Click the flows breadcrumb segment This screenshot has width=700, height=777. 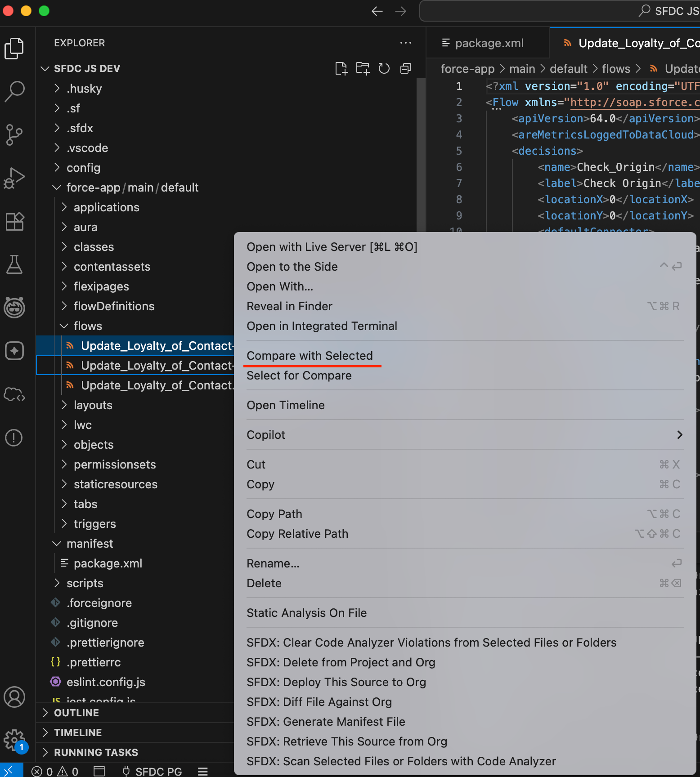tap(616, 69)
